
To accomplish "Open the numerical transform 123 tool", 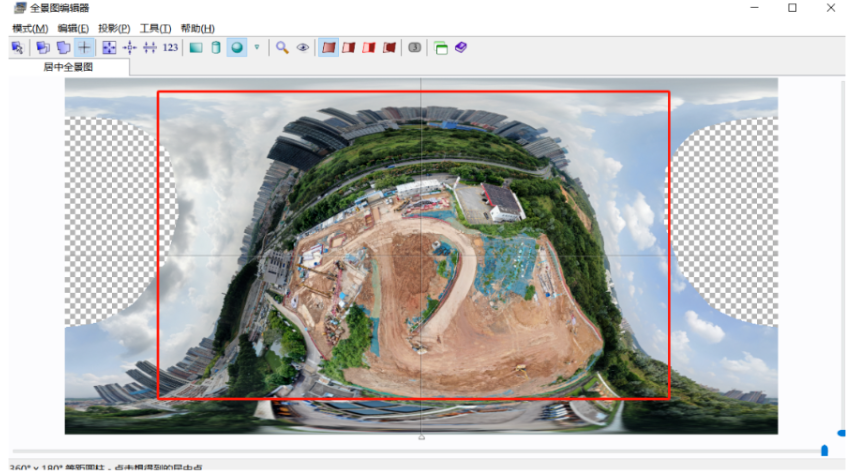I will pyautogui.click(x=170, y=48).
